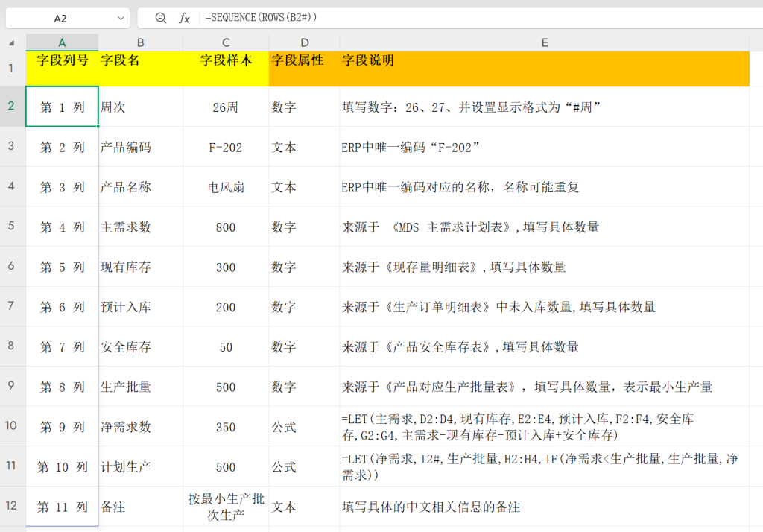
Task: Select description starting 填写数字：26、27
Action: 545,107
